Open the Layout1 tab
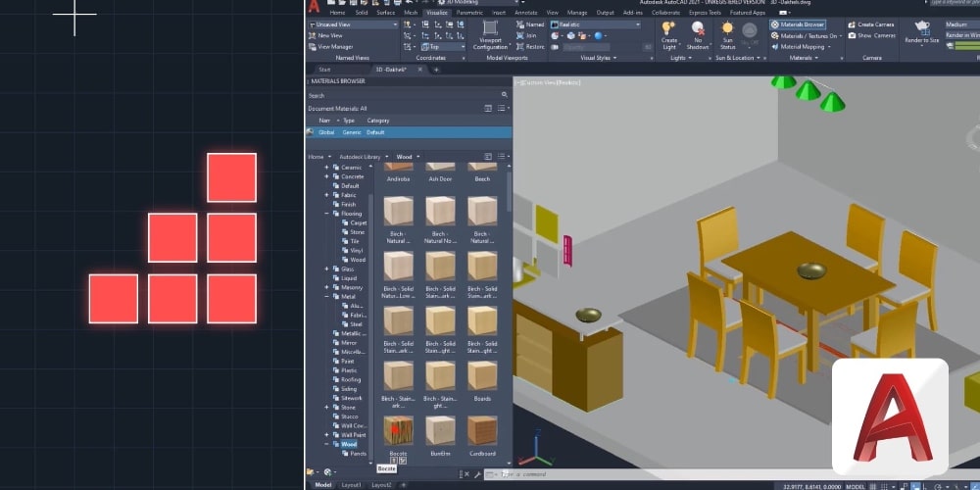980x490 pixels. tap(351, 484)
